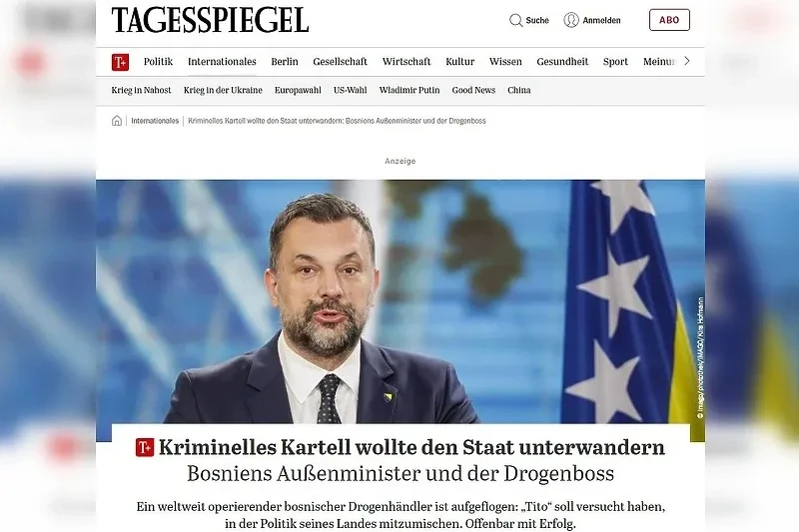
Task: Click the home icon in breadcrumb
Action: click(117, 121)
